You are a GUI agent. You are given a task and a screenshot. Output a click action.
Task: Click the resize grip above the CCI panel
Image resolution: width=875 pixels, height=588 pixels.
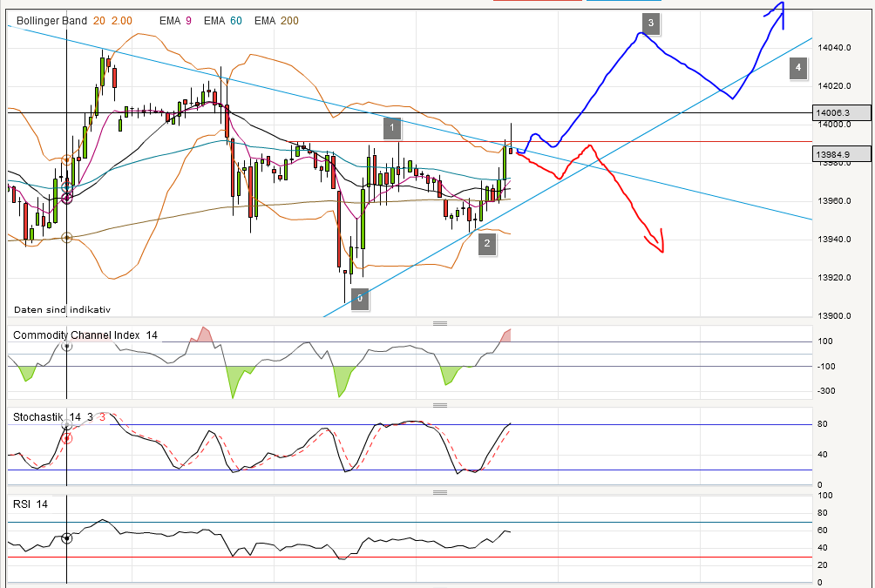point(441,322)
